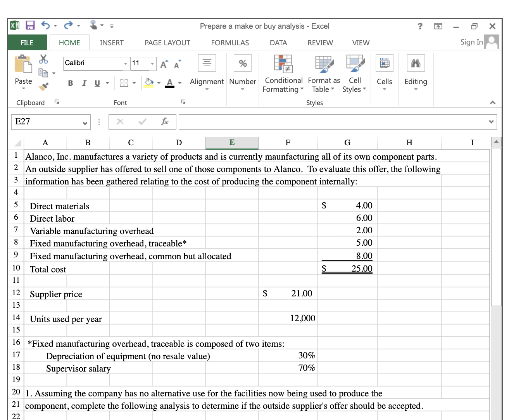Click the Excel application logo icon
The width and height of the screenshot is (528, 420).
(x=15, y=26)
